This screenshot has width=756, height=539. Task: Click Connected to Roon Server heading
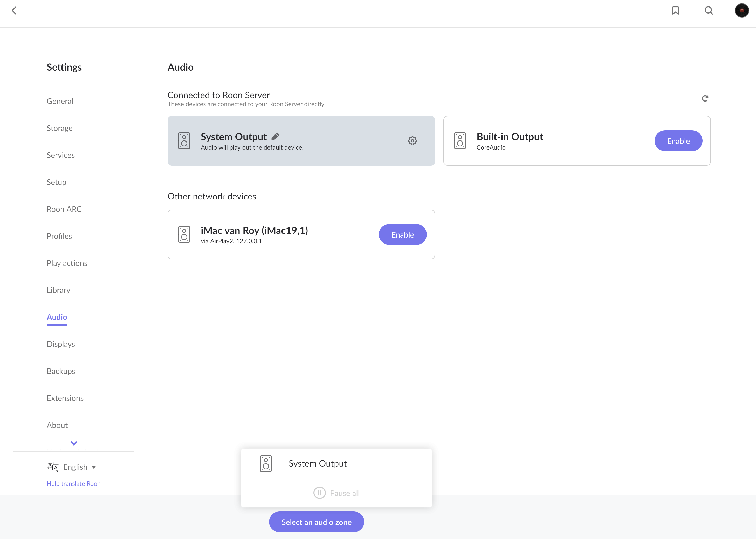[x=218, y=95]
